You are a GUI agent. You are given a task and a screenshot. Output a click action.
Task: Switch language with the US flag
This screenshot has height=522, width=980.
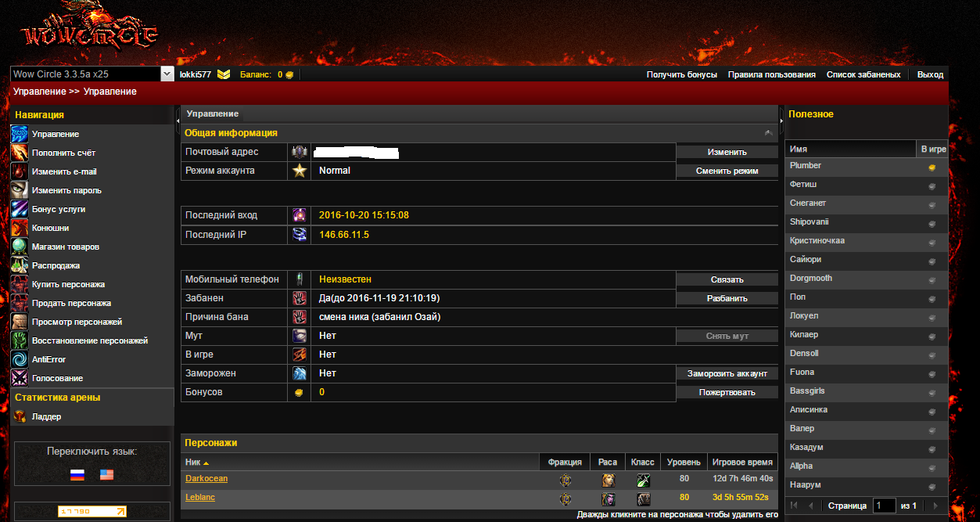point(106,474)
